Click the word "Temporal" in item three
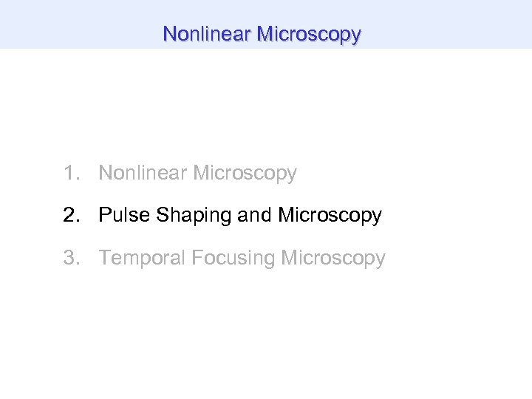532x399 pixels. [x=142, y=258]
